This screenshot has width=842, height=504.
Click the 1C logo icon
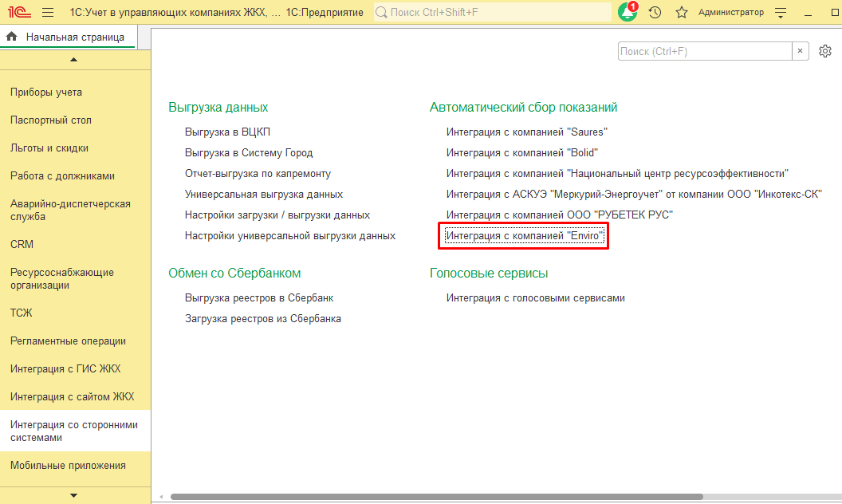click(19, 12)
